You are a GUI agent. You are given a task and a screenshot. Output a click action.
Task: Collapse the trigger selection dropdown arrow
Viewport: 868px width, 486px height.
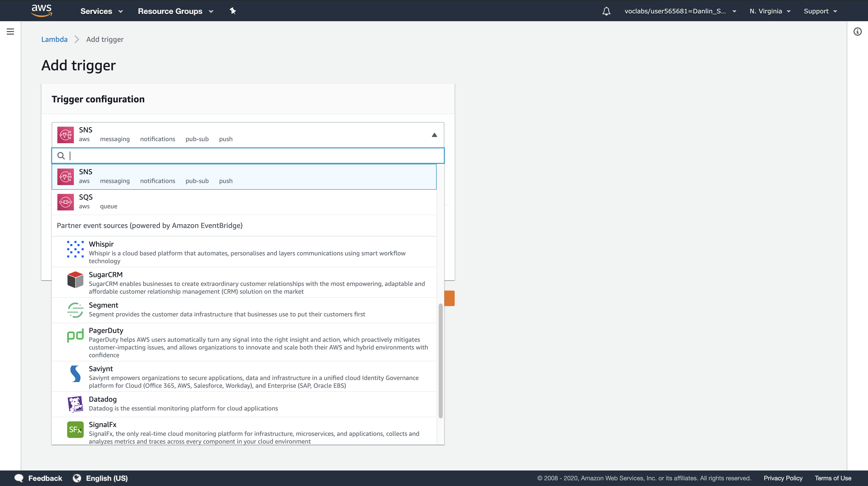tap(434, 135)
